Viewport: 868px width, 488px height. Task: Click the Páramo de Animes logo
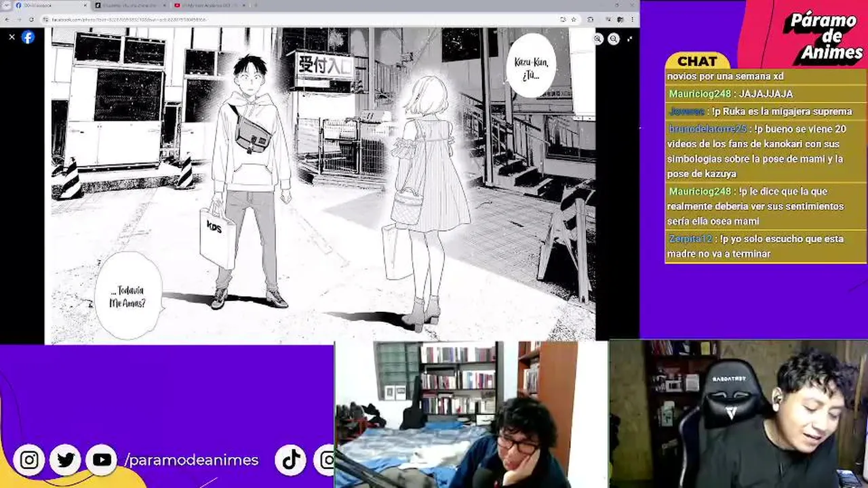click(x=823, y=37)
